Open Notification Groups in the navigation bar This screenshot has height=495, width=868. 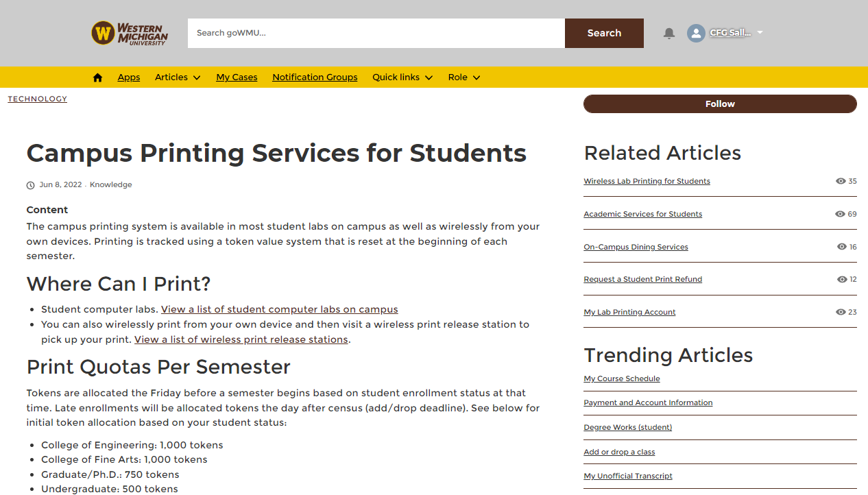(315, 77)
